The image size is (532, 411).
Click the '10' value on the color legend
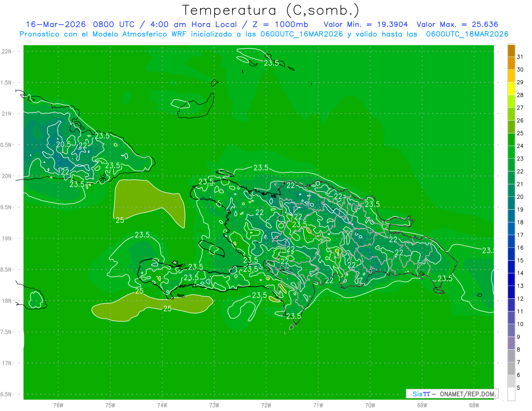pos(520,324)
